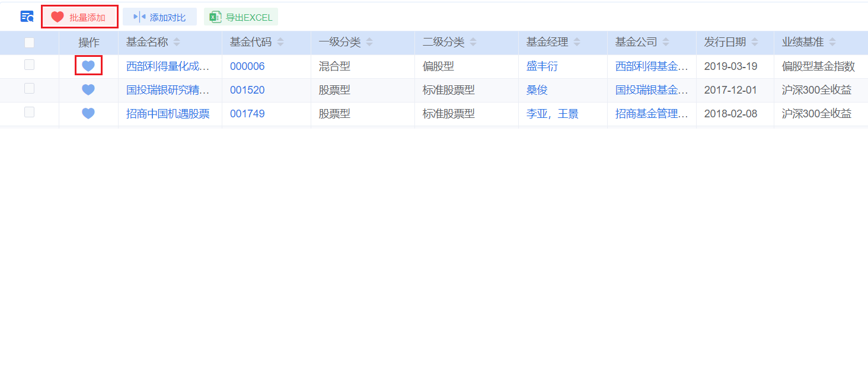Sort by 发行日期 column arrows
The image size is (868, 384).
coord(755,42)
